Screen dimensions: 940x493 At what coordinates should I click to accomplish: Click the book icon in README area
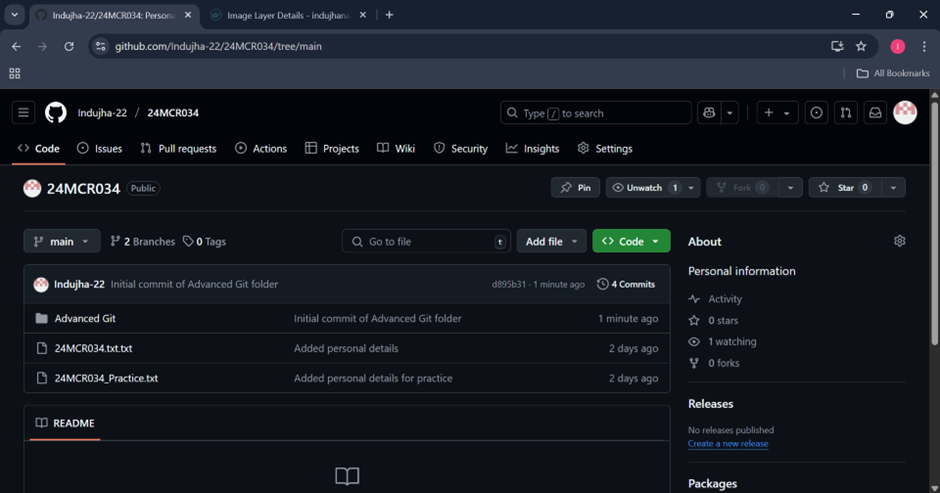click(x=347, y=476)
